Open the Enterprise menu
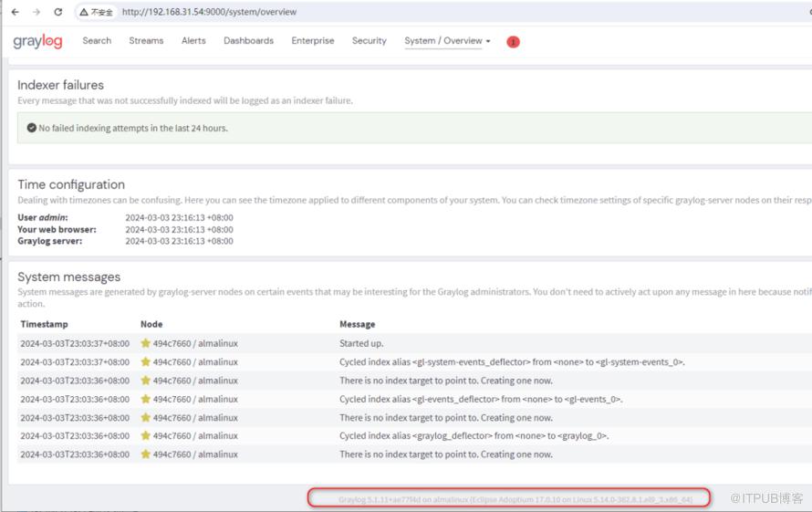Viewport: 812px width, 512px height. click(313, 41)
